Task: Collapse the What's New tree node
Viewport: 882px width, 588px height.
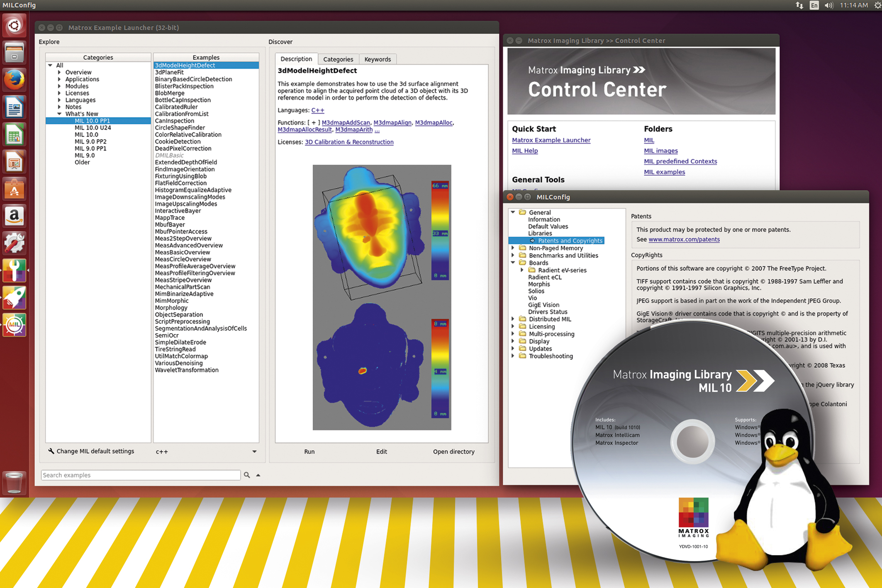Action: click(x=59, y=114)
